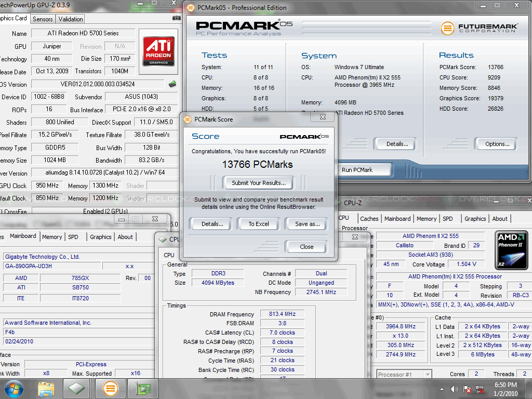Open the Caches tab in right CPU-Z
Image resolution: width=532 pixels, height=399 pixels.
click(369, 219)
